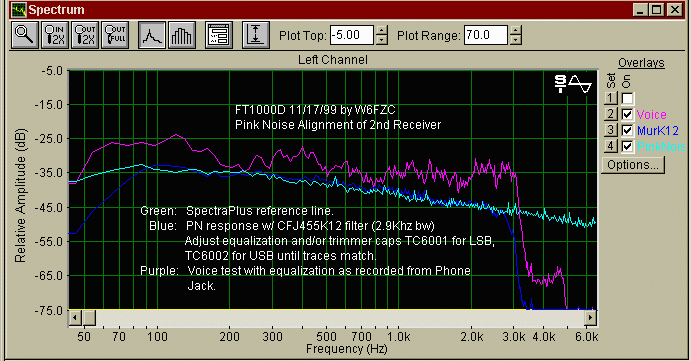
Task: Click the Blue PN response annotation
Action: pyautogui.click(x=292, y=226)
